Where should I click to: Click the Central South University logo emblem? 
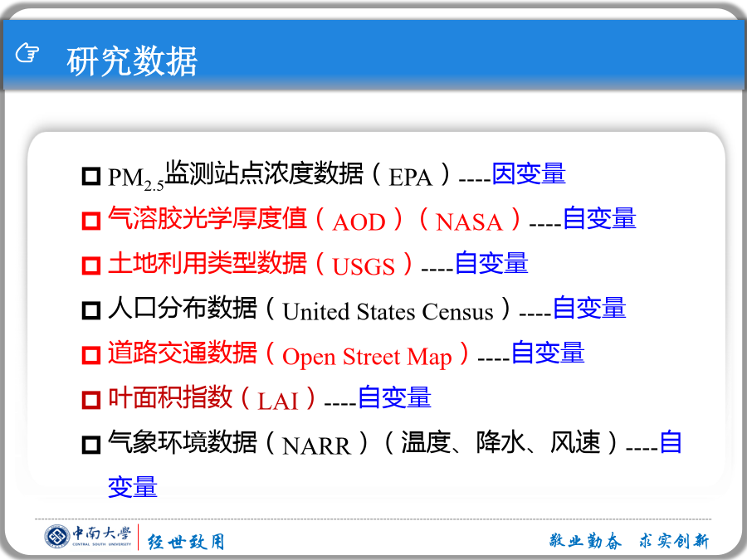[57, 537]
